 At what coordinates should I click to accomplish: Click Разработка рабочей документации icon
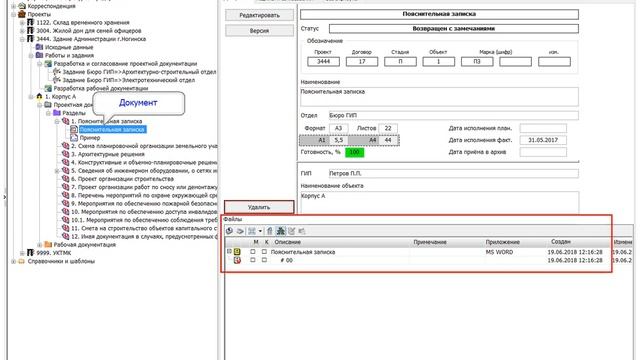[48, 88]
